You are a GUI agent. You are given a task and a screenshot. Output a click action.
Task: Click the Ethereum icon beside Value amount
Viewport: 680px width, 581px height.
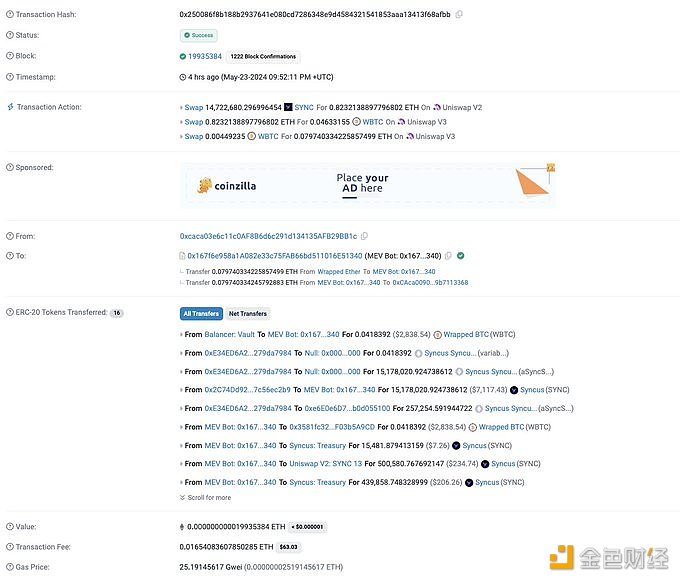click(182, 527)
